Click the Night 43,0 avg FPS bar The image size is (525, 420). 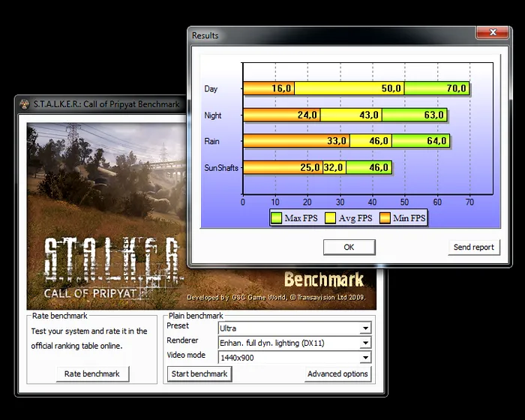click(x=351, y=115)
